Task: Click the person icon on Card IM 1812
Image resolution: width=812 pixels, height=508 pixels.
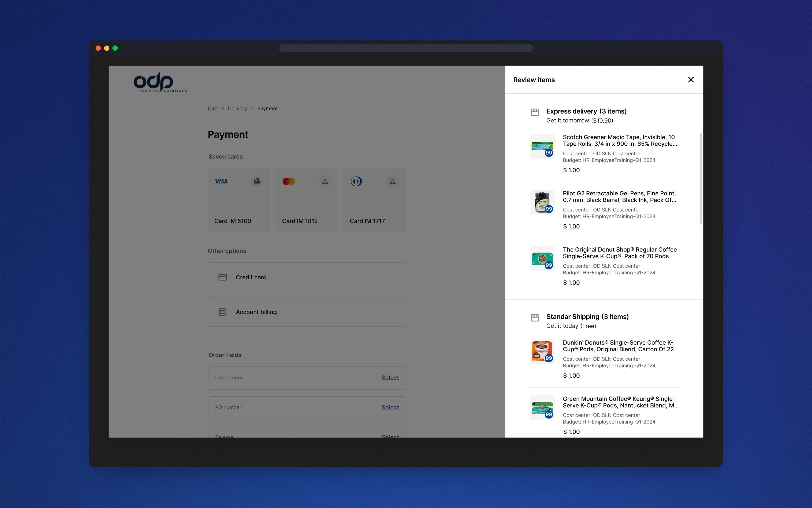Action: click(x=325, y=181)
